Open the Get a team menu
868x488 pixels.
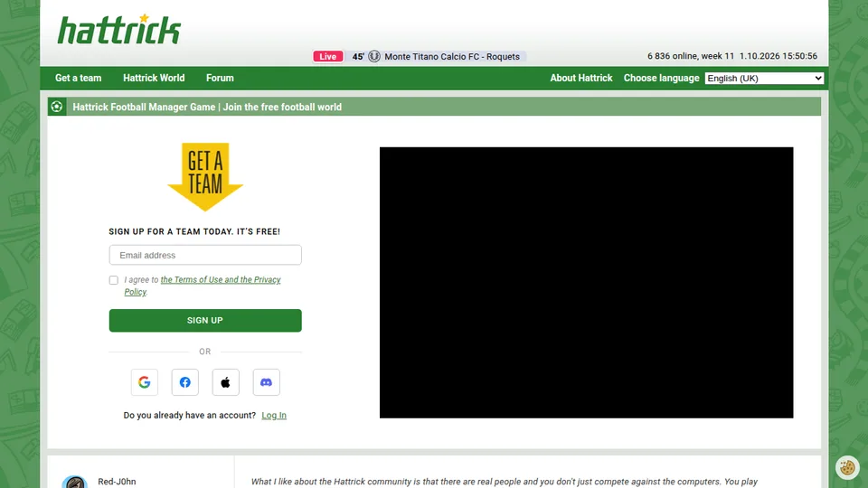pyautogui.click(x=78, y=78)
